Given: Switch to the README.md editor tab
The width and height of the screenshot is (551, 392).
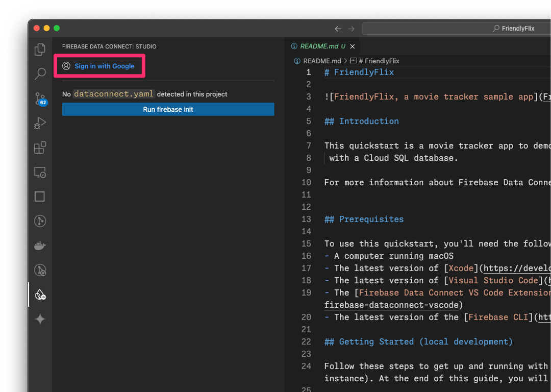Looking at the screenshot, I should (319, 46).
